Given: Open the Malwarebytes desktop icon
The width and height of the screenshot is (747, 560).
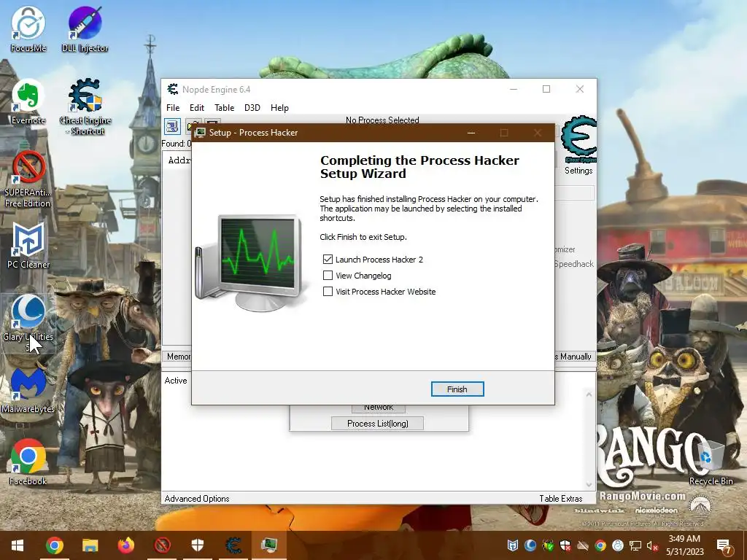Looking at the screenshot, I should [28, 390].
